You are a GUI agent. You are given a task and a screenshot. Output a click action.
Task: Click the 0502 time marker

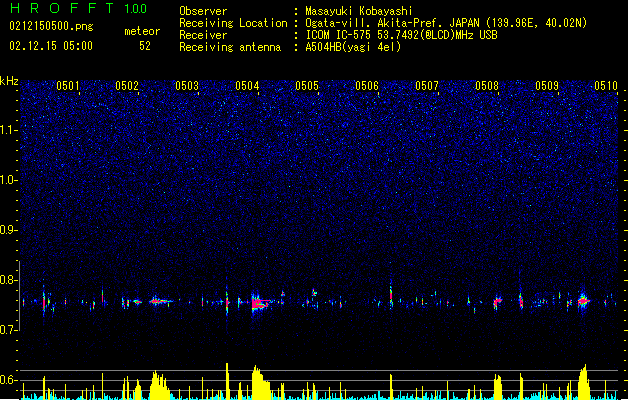coord(127,86)
